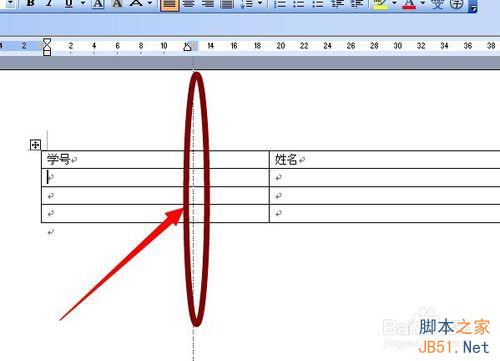Open the highlight color dropdown arrow

[395, 3]
